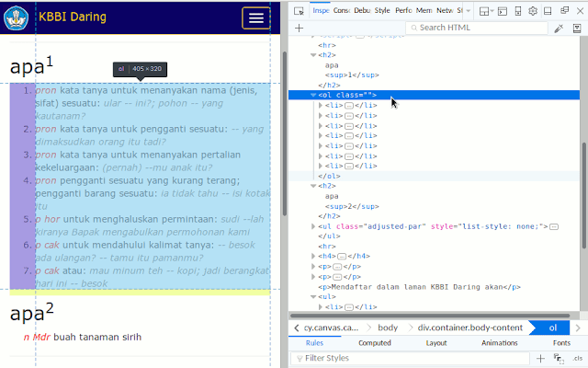Image resolution: width=588 pixels, height=368 pixels.
Task: Open the Performance tab
Action: [403, 10]
